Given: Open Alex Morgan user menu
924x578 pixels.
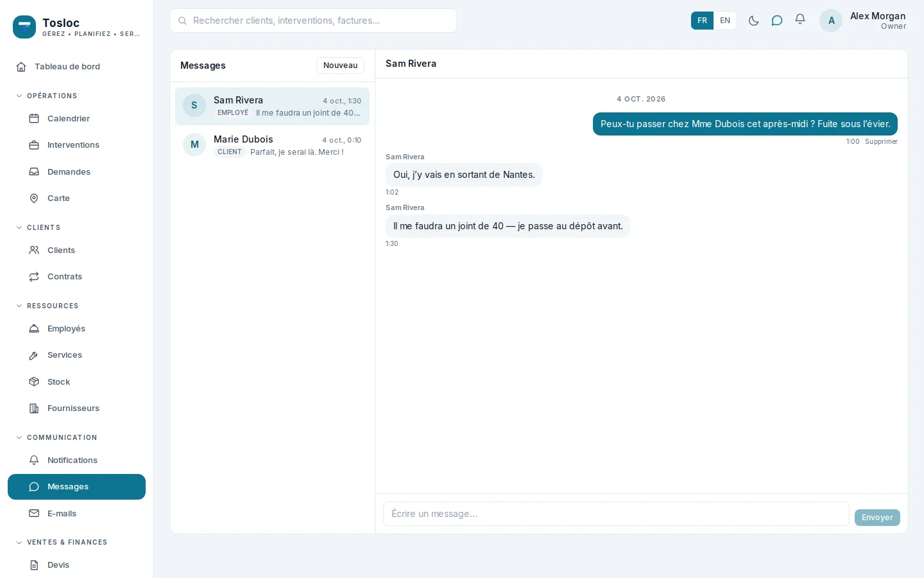Looking at the screenshot, I should pyautogui.click(x=864, y=21).
